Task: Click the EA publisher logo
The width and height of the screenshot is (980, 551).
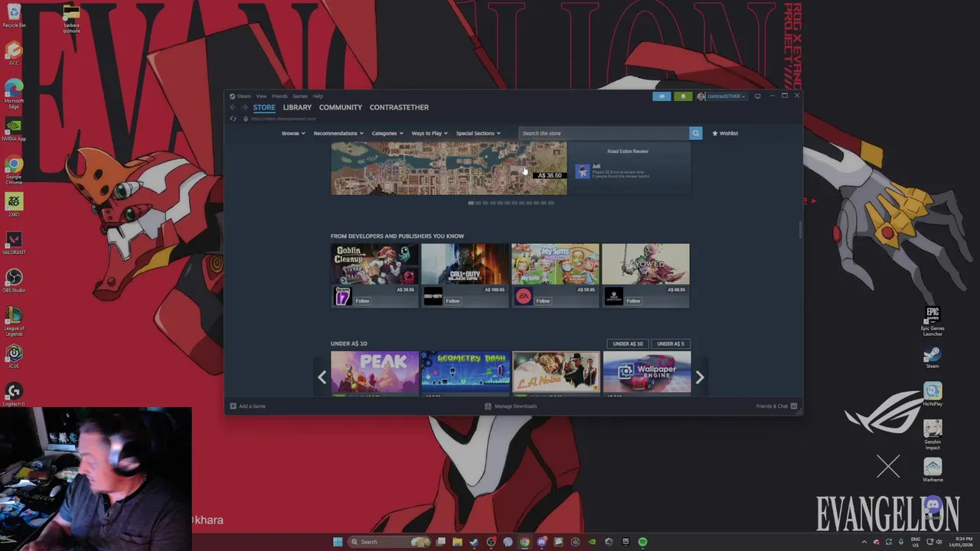Action: coord(524,297)
